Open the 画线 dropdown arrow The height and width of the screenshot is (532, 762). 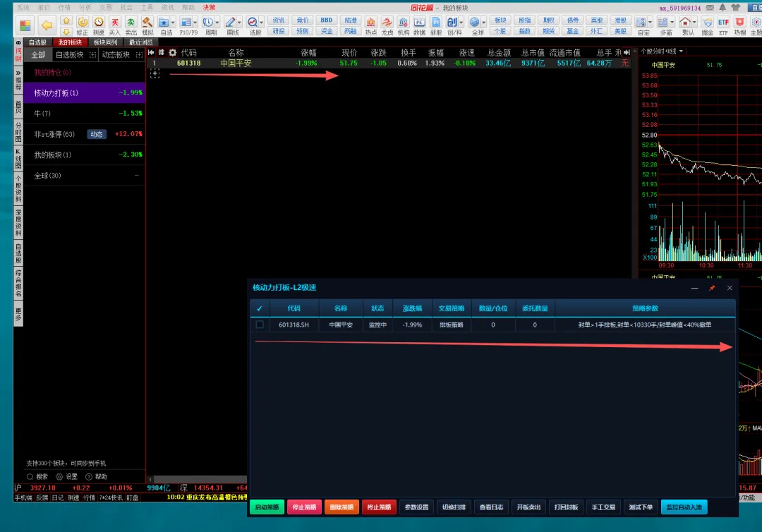click(x=239, y=23)
